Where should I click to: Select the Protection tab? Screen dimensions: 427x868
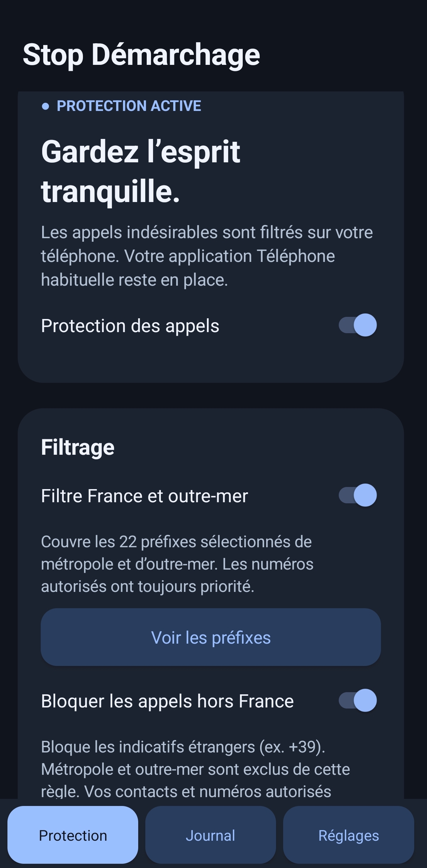73,835
